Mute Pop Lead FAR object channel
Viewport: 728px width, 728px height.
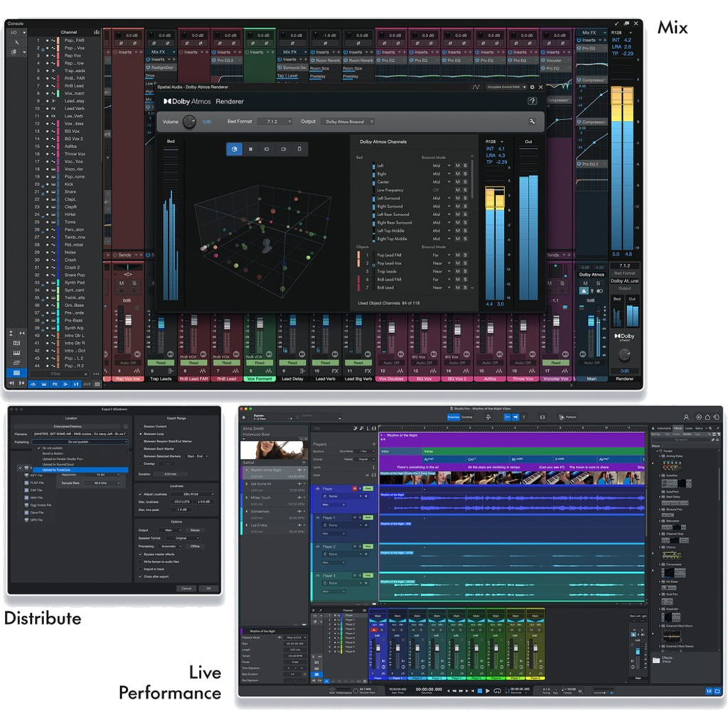pos(457,255)
